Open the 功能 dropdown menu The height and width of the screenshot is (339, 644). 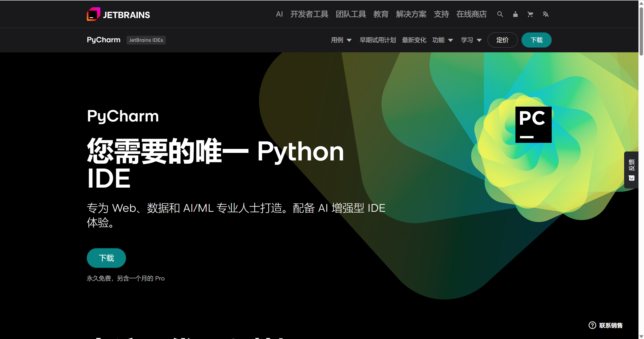pos(442,40)
